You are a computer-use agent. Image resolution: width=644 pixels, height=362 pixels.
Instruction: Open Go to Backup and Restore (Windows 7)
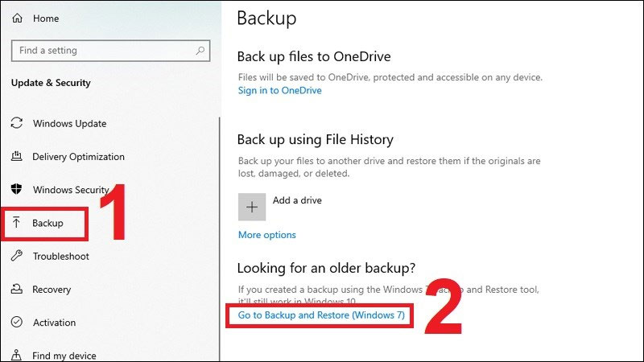point(321,315)
